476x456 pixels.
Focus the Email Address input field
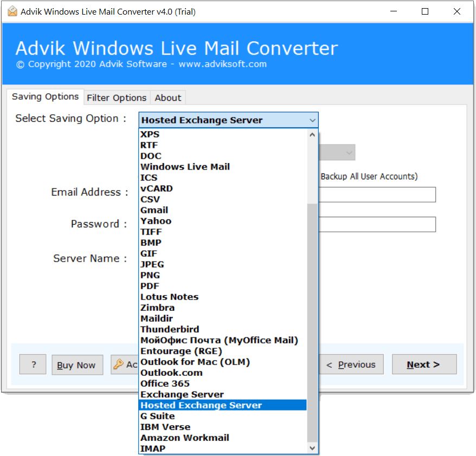click(377, 194)
